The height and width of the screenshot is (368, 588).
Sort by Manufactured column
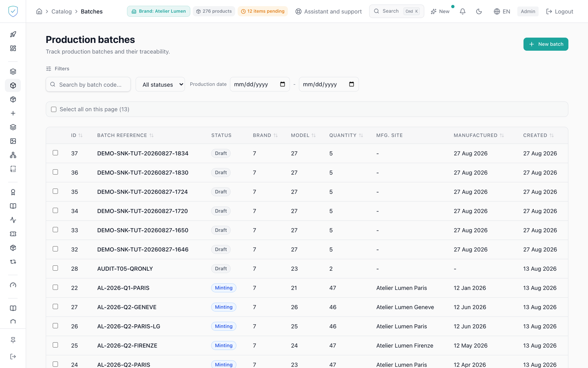click(x=479, y=135)
